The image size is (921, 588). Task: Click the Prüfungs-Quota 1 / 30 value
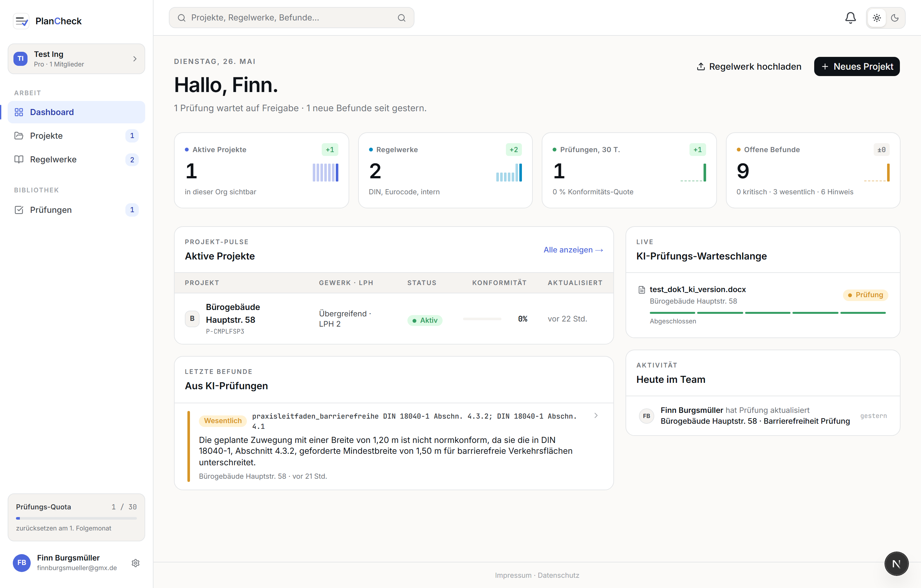point(124,507)
